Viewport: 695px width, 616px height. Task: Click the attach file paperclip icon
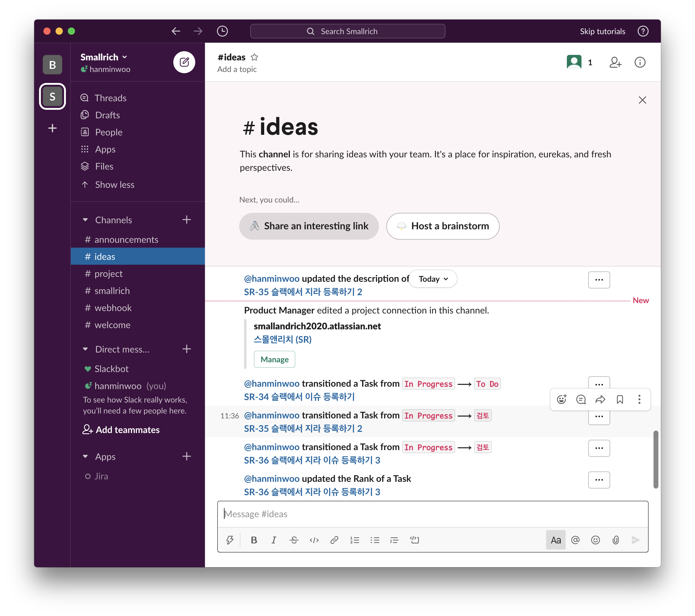(615, 540)
